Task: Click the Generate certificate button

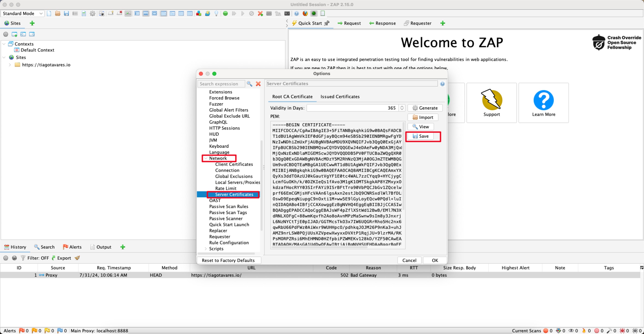Action: point(425,108)
